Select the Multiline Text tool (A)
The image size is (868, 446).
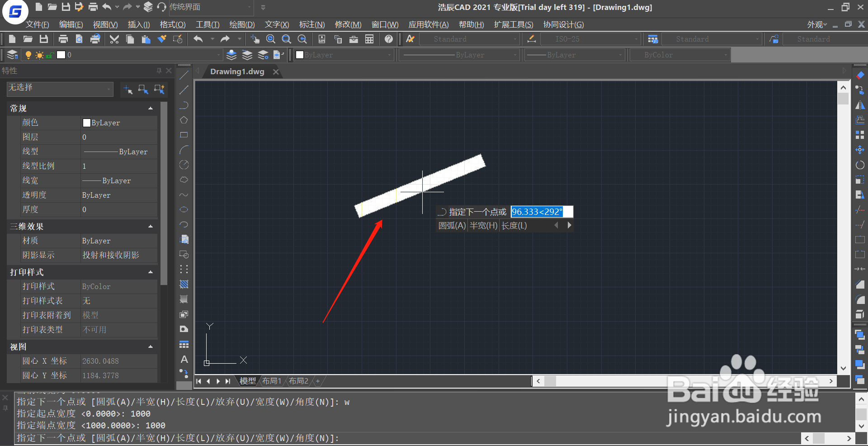click(184, 359)
